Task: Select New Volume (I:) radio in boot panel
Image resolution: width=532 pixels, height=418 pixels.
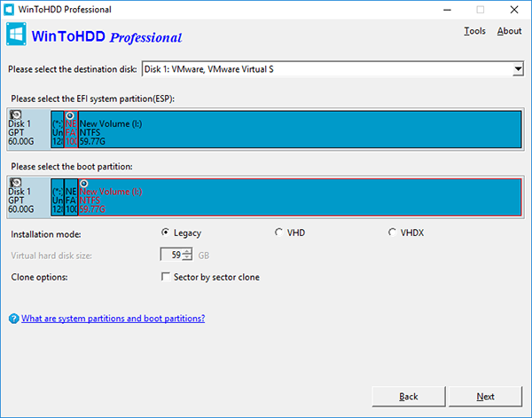Action: tap(84, 184)
